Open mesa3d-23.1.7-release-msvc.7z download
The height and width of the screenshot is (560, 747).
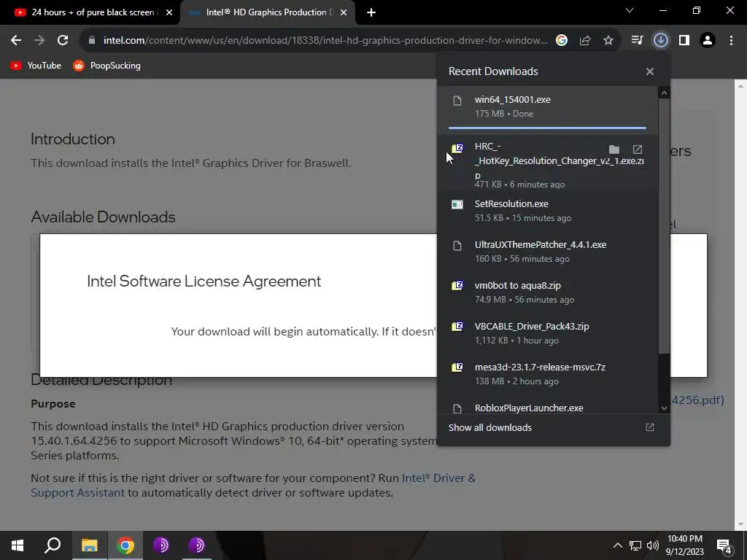547,374
